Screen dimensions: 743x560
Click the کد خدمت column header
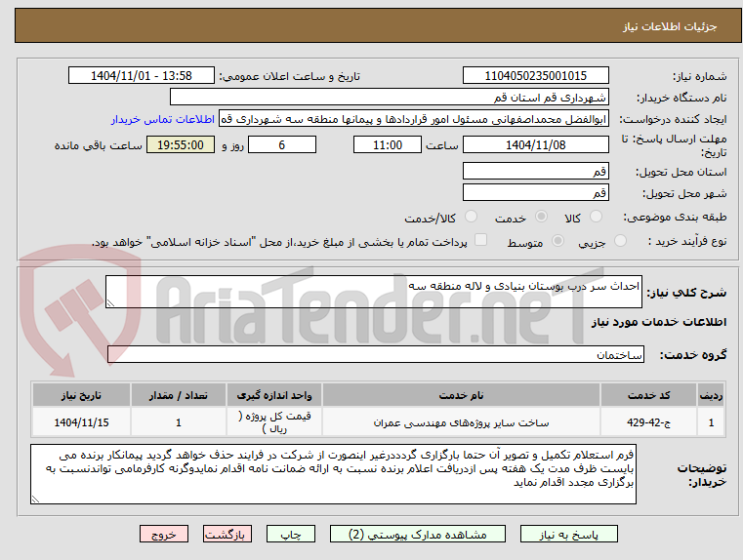coord(648,395)
